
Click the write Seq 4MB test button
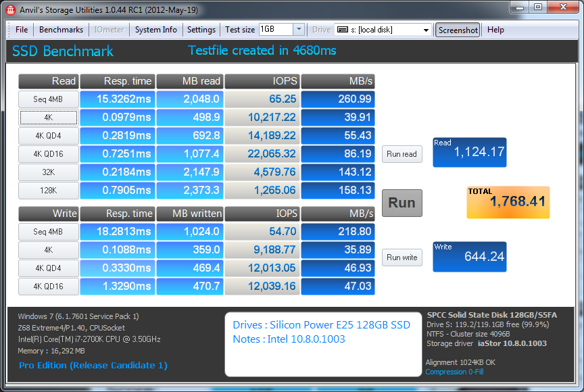(49, 232)
